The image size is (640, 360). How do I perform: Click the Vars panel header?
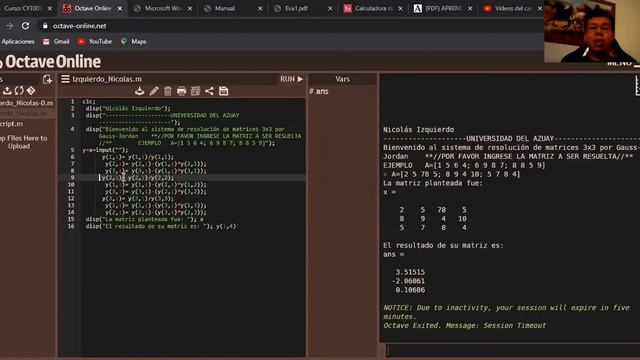pos(342,79)
